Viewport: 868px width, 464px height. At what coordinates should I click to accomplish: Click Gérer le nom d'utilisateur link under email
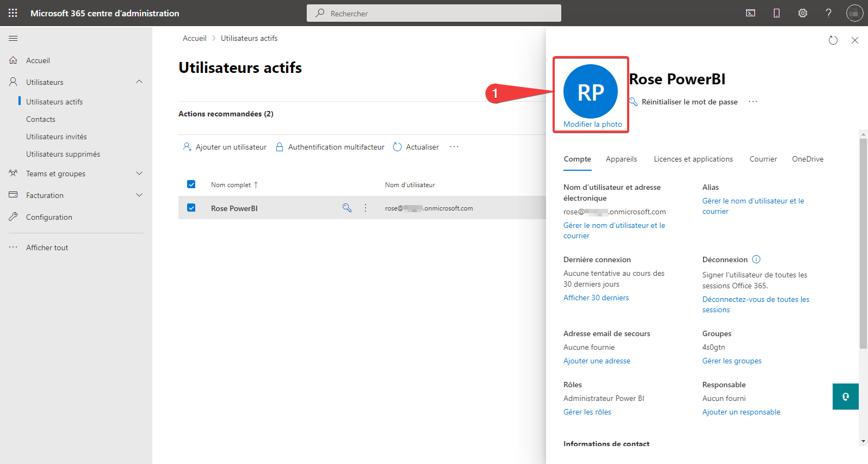click(614, 231)
